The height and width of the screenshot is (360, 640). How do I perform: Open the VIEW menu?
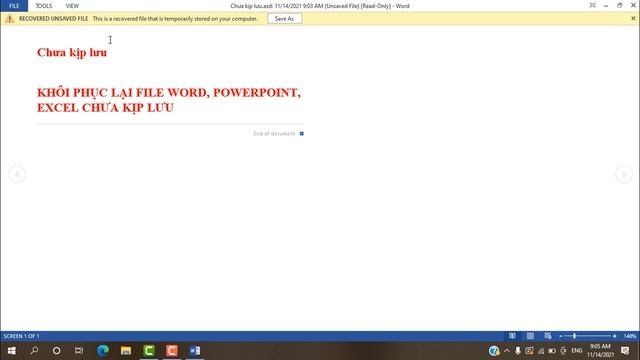pos(72,6)
